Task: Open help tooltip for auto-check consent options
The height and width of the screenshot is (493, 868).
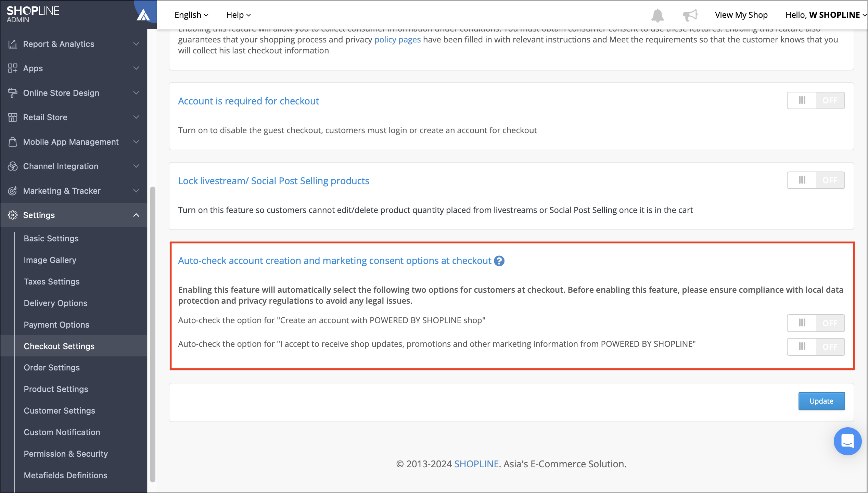Action: pos(499,261)
